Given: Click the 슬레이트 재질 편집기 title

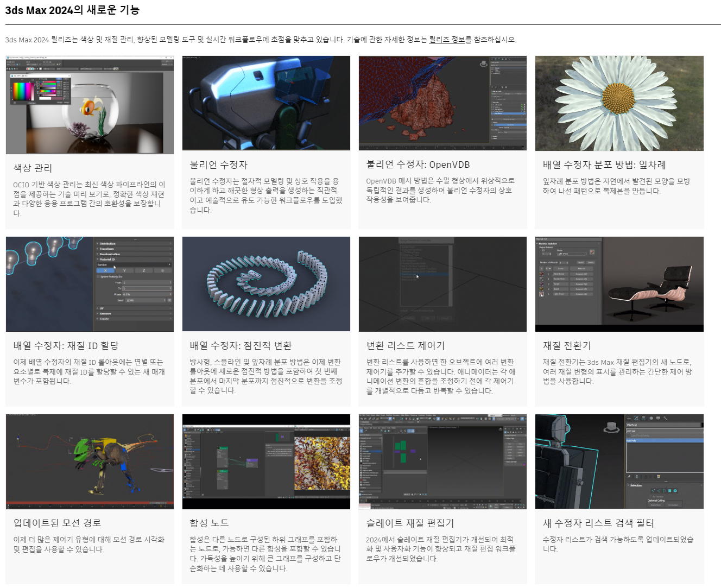Looking at the screenshot, I should click(410, 523).
